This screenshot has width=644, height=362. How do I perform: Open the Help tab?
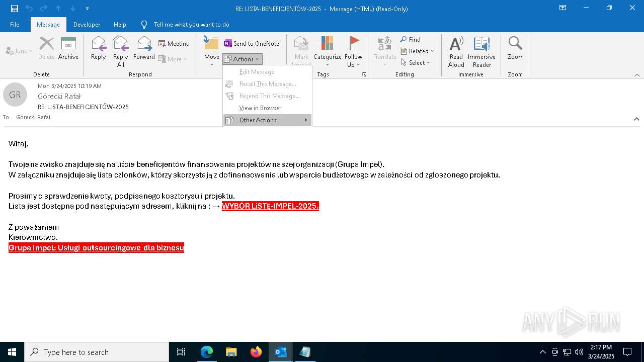click(120, 24)
